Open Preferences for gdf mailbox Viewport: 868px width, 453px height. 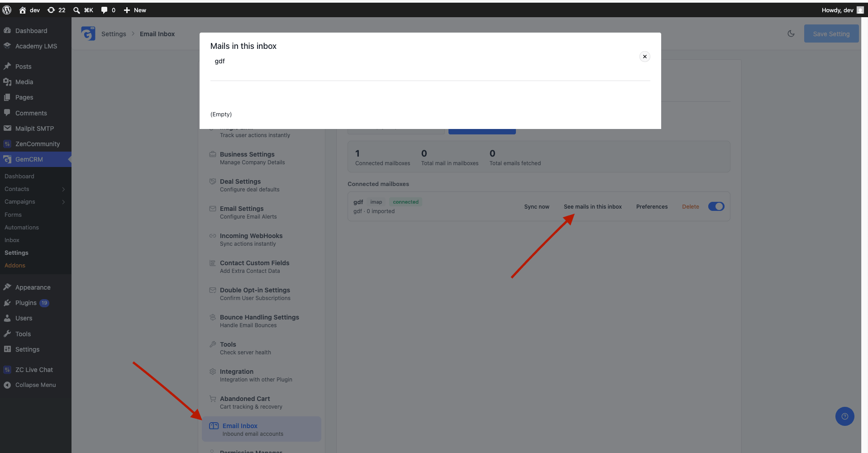(652, 207)
